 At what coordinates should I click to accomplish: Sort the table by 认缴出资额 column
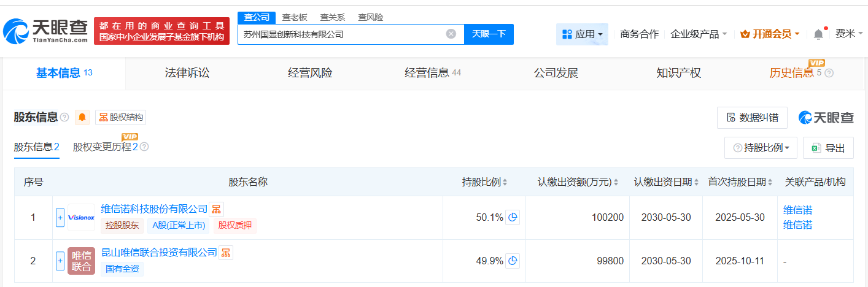point(616,182)
